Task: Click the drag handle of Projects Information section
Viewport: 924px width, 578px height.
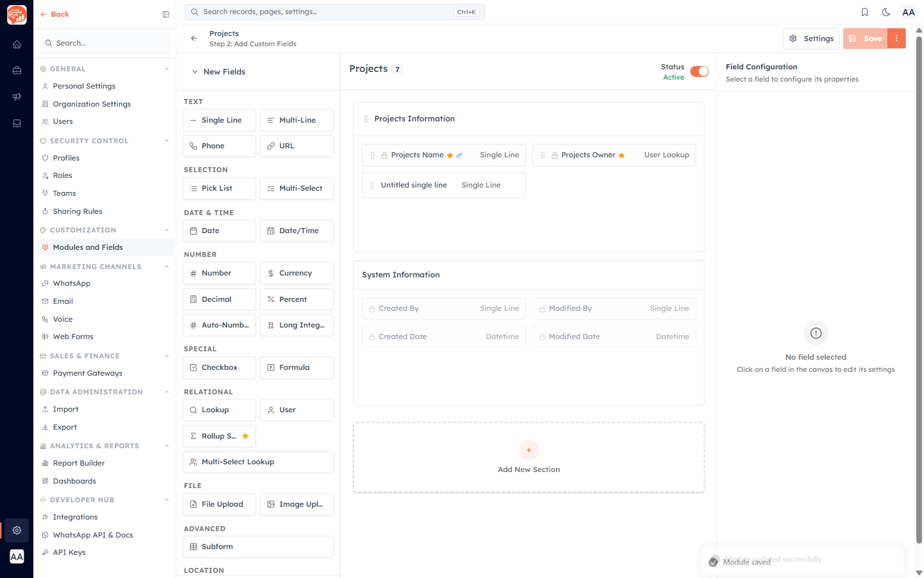Action: 366,119
